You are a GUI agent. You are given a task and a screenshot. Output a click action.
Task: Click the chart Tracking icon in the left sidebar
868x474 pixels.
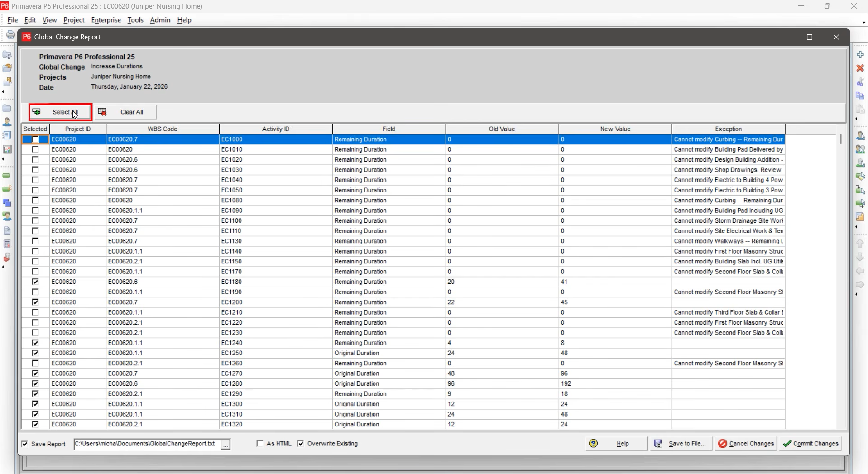point(7,149)
